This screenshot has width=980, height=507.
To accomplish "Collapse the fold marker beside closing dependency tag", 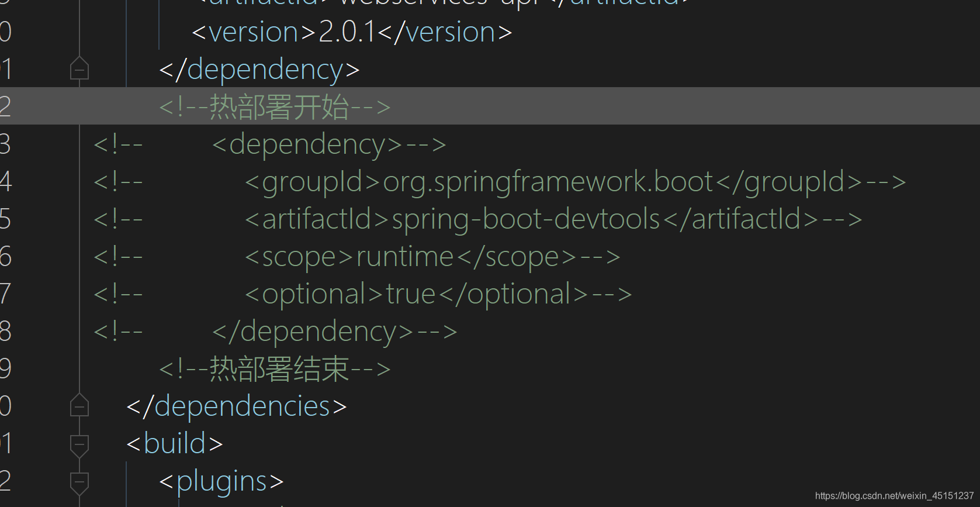I will (x=79, y=70).
